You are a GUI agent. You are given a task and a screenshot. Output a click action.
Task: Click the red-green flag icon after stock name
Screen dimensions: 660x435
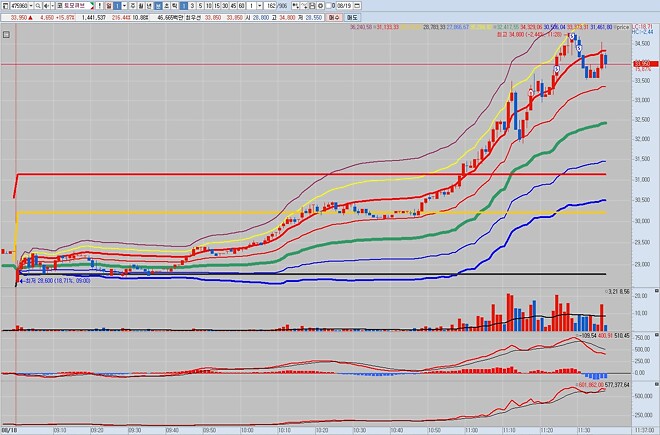coord(92,6)
